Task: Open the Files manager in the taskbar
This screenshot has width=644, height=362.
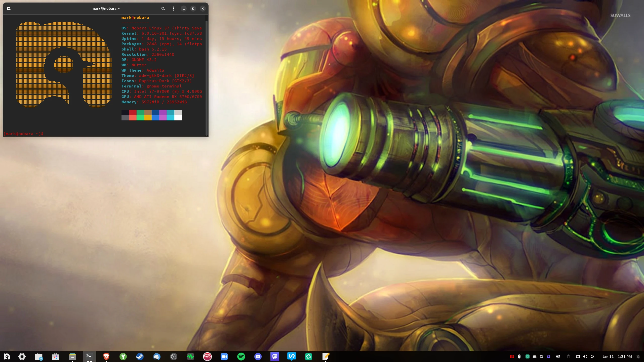Action: click(x=72, y=356)
